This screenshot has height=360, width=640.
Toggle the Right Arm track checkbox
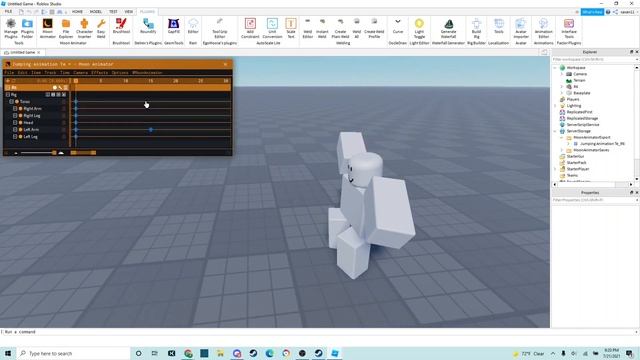[15, 109]
